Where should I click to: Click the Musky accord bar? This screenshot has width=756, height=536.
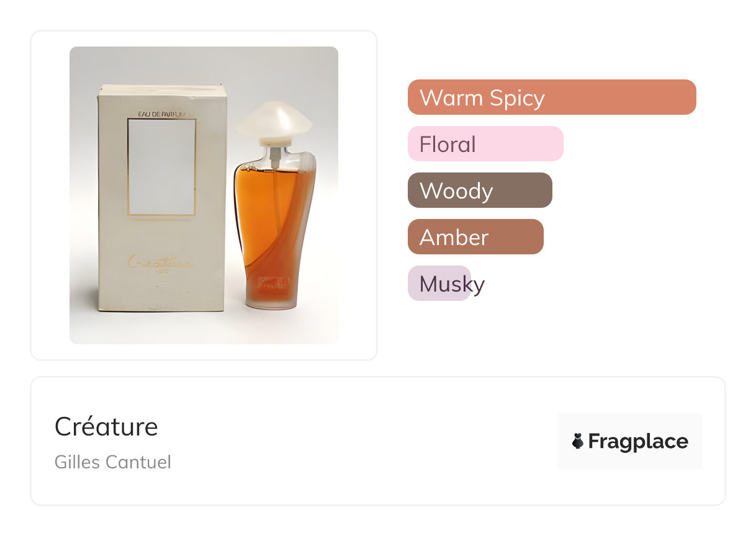coord(439,284)
